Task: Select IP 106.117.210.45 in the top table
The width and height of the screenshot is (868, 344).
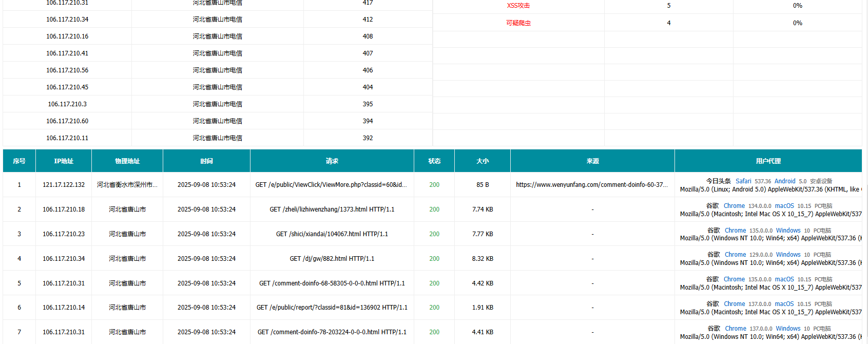Action: [67, 87]
